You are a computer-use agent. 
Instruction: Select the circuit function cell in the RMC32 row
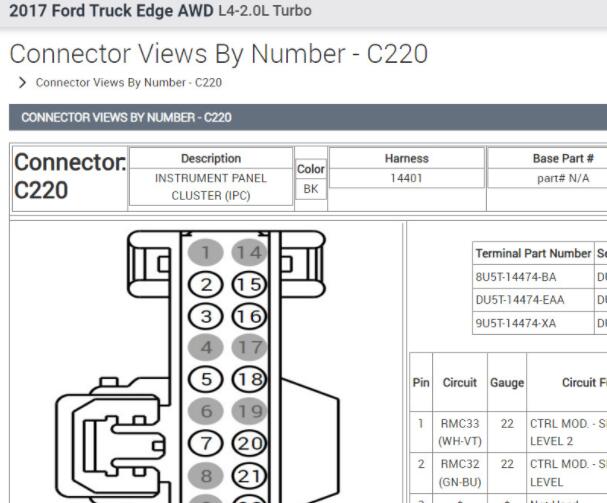pyautogui.click(x=567, y=473)
